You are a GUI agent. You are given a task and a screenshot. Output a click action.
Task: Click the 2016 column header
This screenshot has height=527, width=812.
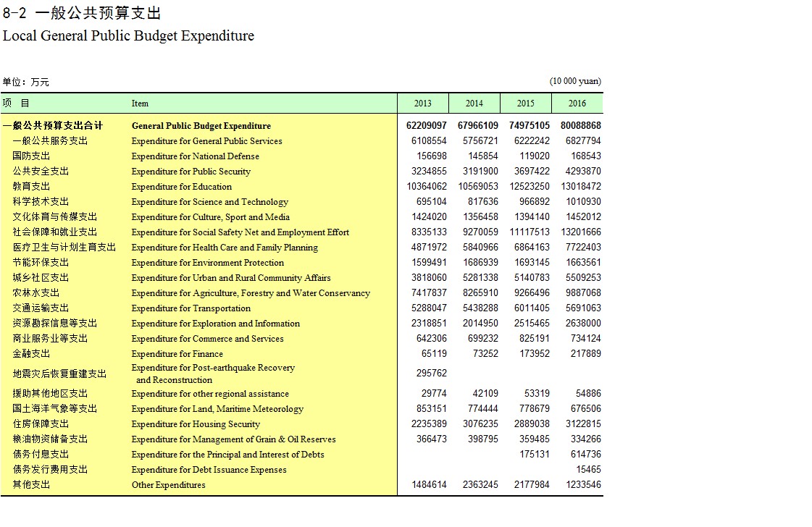pyautogui.click(x=577, y=104)
